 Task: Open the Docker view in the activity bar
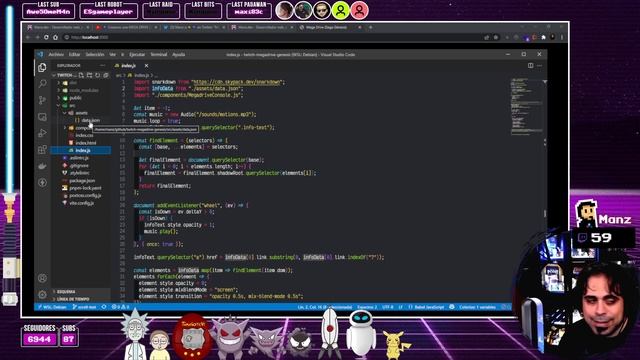42,166
